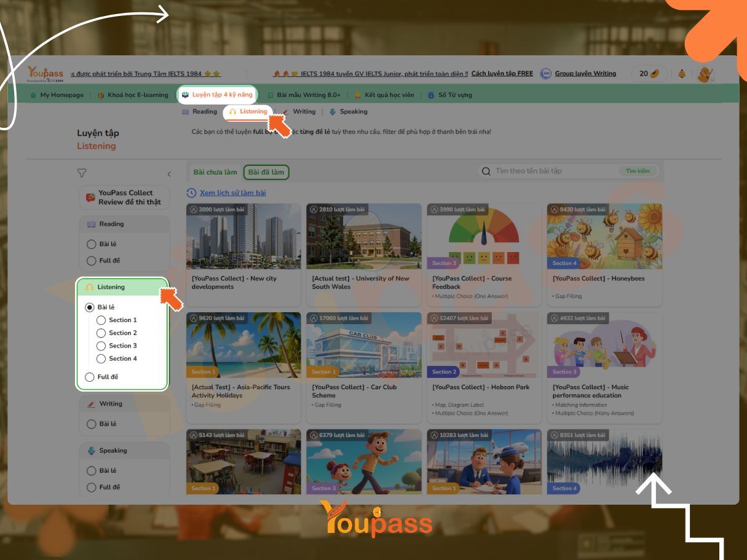Click the notification bell icon
This screenshot has width=747, height=560.
coord(682,74)
